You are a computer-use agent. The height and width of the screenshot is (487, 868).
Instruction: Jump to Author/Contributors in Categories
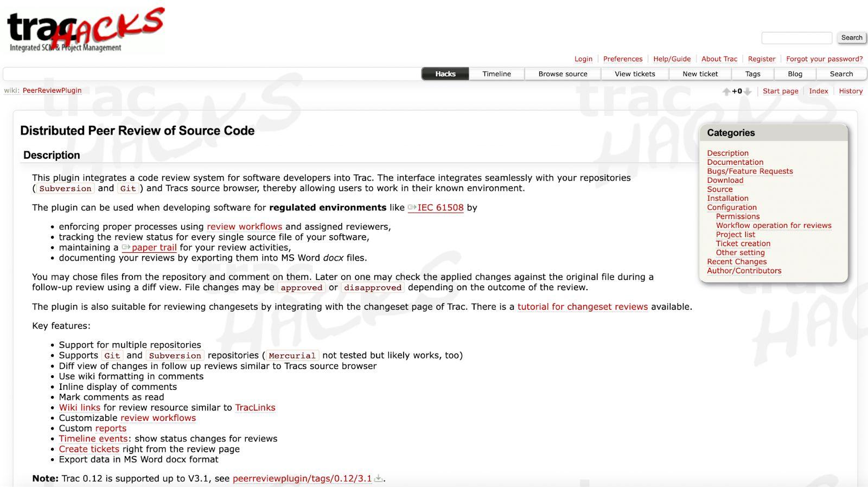tap(744, 271)
